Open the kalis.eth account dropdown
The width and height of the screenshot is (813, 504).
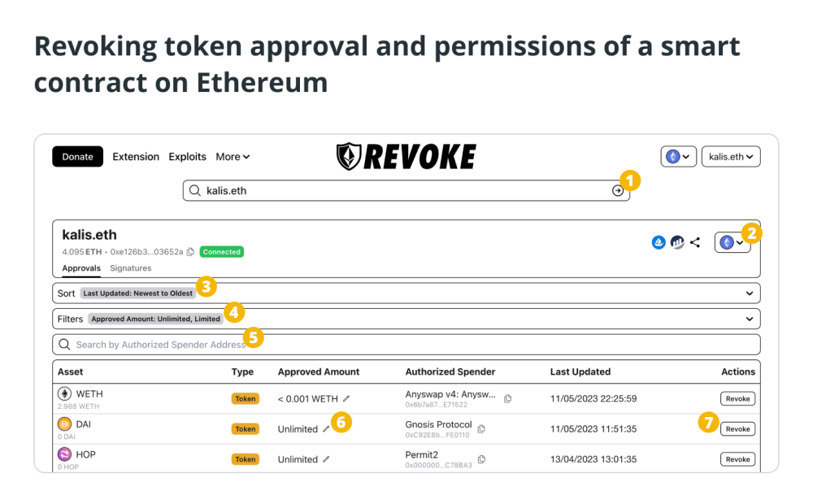pos(731,157)
